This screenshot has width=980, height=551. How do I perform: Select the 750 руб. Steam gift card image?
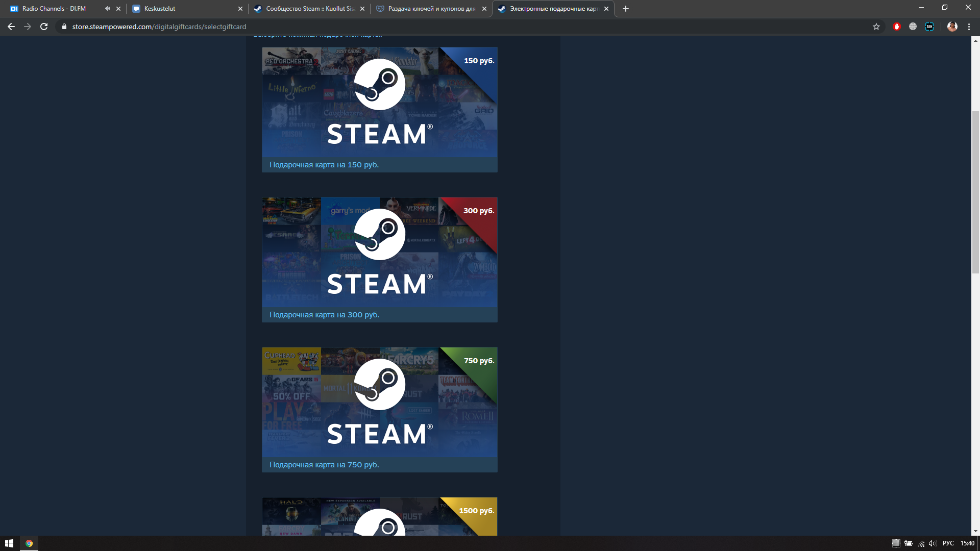click(380, 402)
